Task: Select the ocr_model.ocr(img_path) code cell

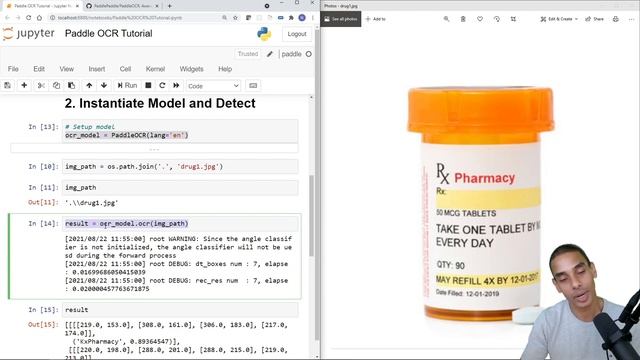Action: (180, 224)
